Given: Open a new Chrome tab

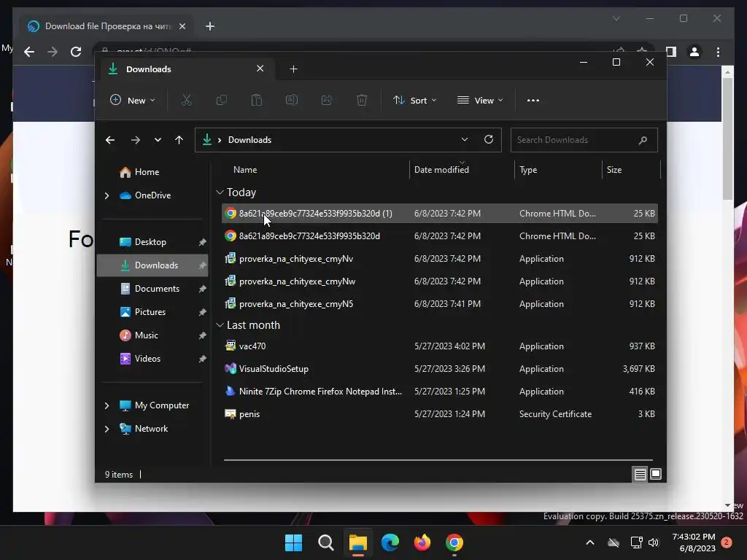Looking at the screenshot, I should tap(210, 26).
